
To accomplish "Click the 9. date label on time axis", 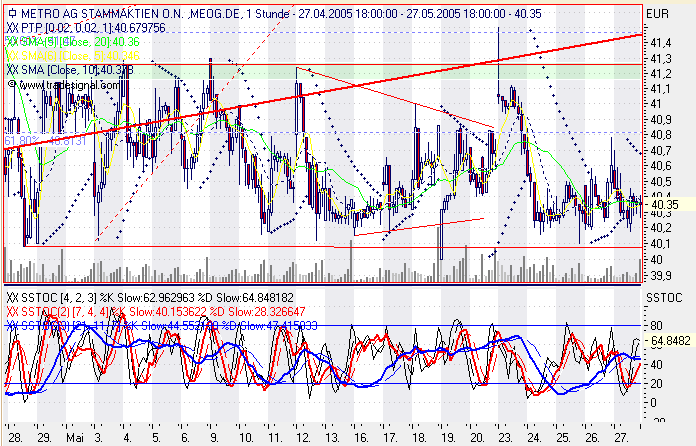I will coord(214,438).
